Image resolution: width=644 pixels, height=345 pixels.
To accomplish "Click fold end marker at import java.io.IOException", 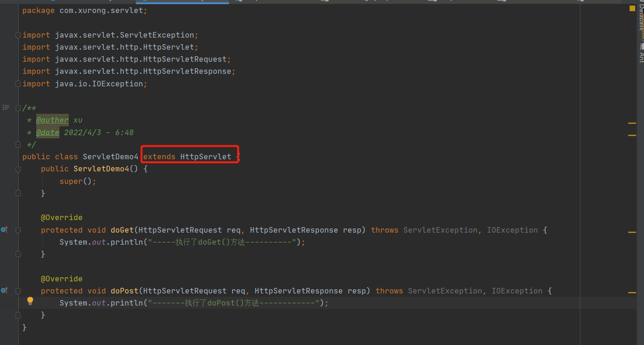I will click(18, 84).
